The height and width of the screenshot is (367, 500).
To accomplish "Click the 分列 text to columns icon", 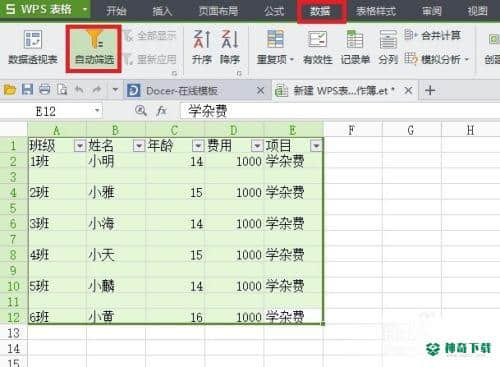I will tap(388, 47).
